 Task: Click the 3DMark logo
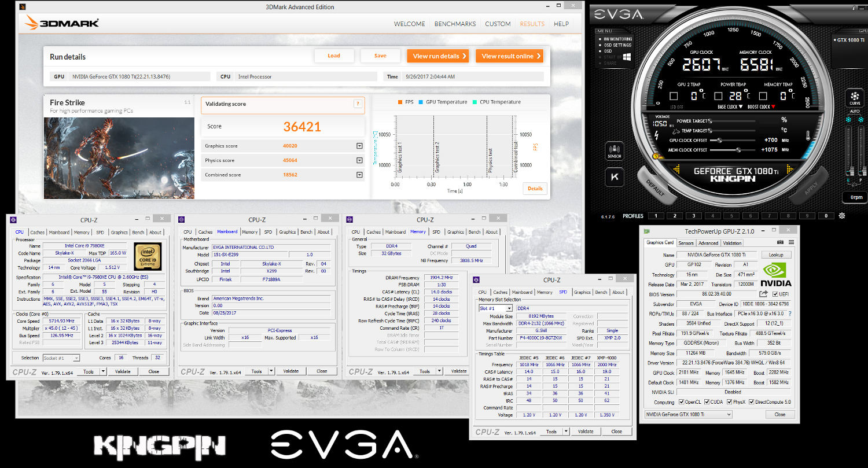(x=62, y=23)
